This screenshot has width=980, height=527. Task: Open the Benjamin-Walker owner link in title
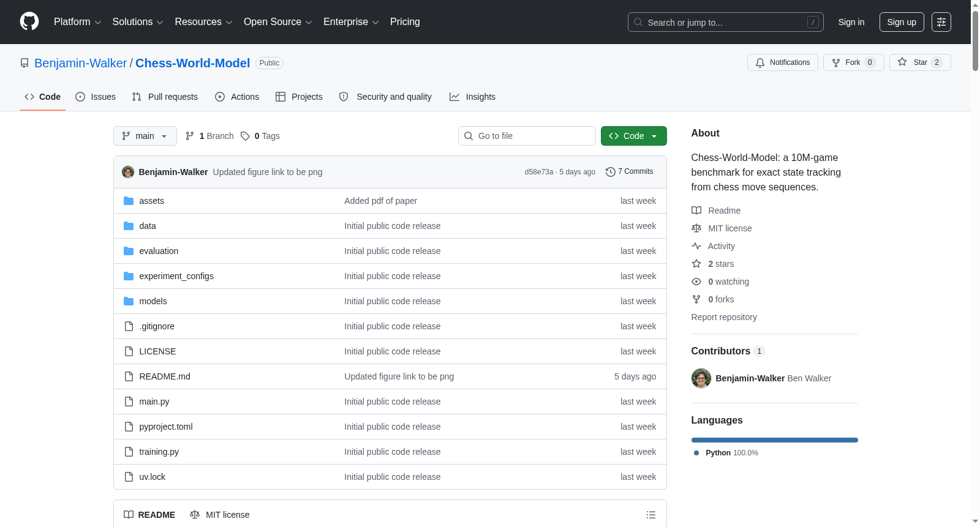(x=80, y=63)
